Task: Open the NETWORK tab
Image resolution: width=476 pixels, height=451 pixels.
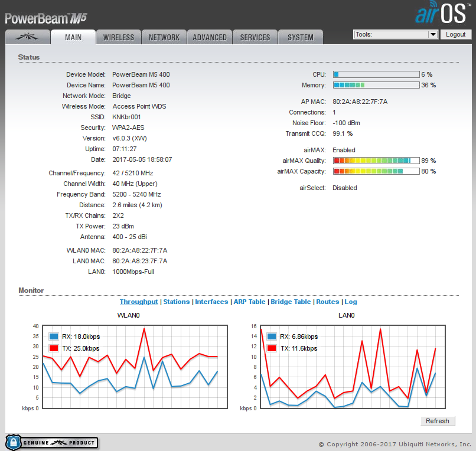Action: (x=164, y=37)
